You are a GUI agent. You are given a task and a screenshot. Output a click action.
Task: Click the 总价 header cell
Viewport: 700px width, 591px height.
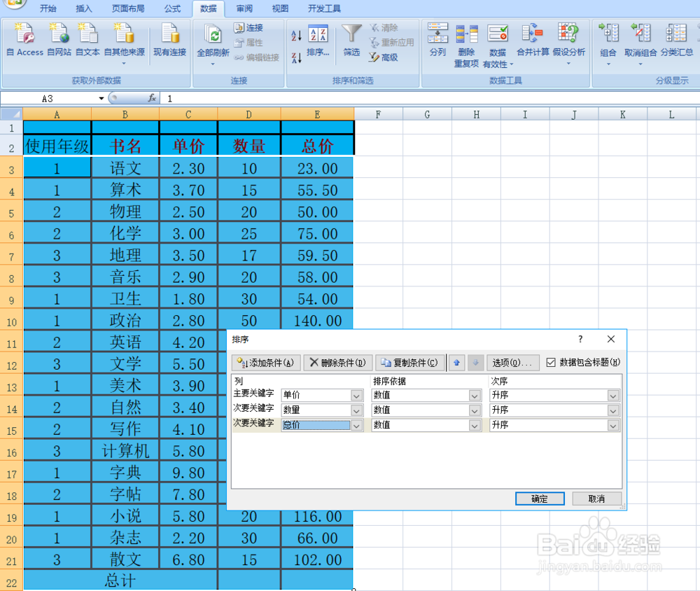317,146
